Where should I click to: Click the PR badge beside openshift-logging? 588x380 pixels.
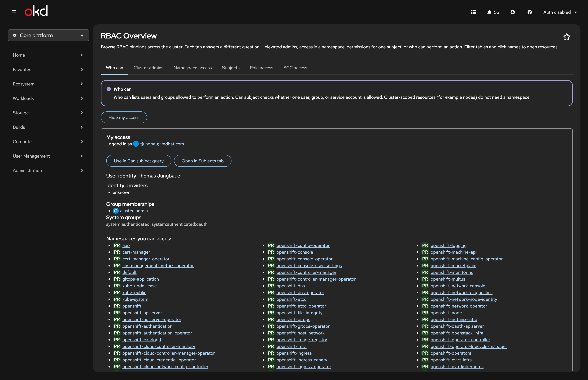pos(425,245)
